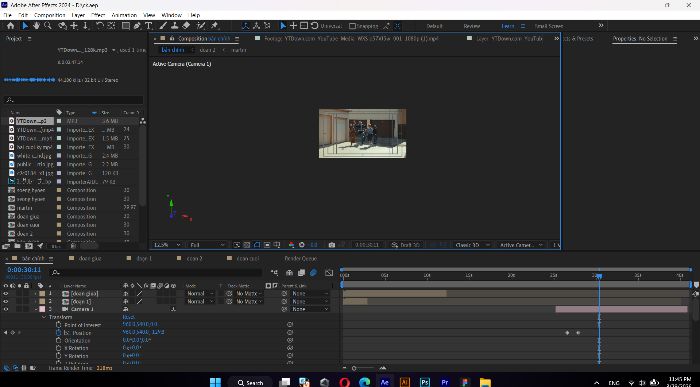Select the Puppet Pin tool
Viewport: 700px width, 387px height.
pos(214,26)
